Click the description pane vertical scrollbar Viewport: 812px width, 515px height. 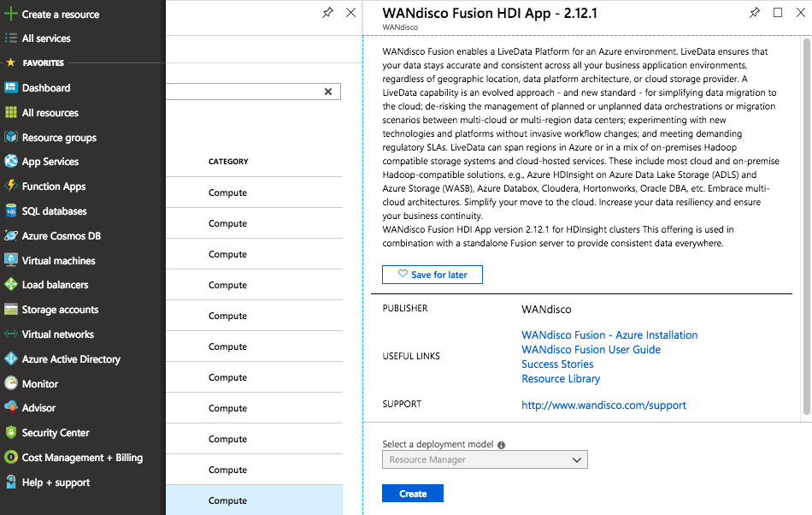coord(806,228)
